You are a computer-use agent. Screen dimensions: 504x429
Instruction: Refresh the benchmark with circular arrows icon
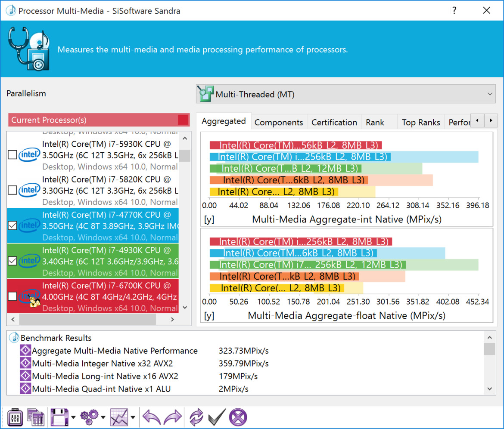[196, 417]
